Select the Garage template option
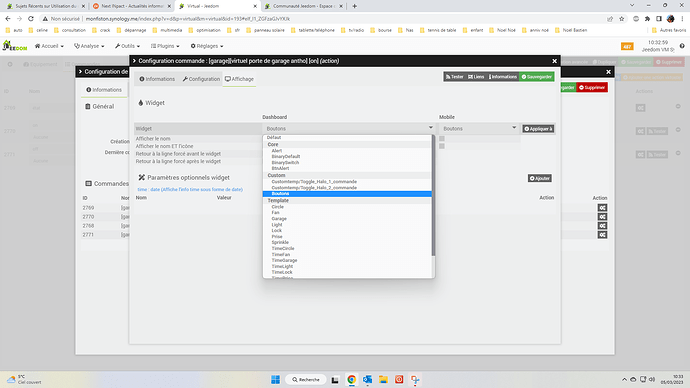 (279, 219)
